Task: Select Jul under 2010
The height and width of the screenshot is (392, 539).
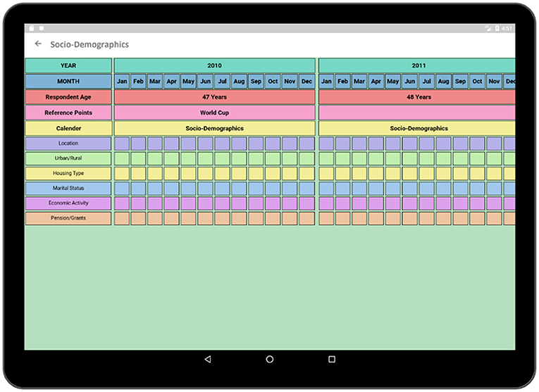Action: coord(222,82)
